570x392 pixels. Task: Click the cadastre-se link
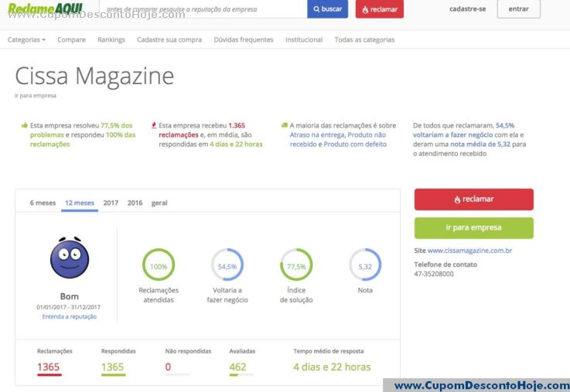click(467, 9)
